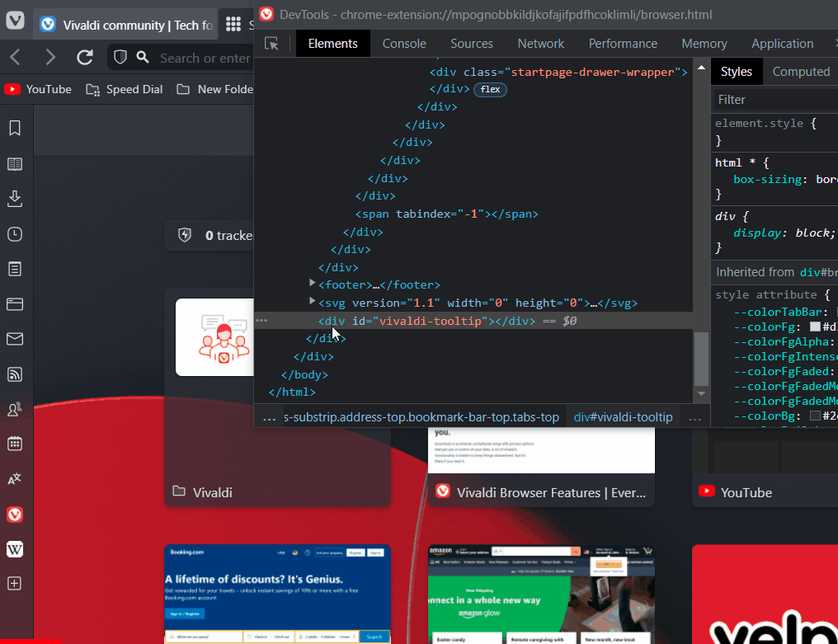The height and width of the screenshot is (644, 838).
Task: Expand the svg element in the Elements tree
Action: [x=312, y=303]
